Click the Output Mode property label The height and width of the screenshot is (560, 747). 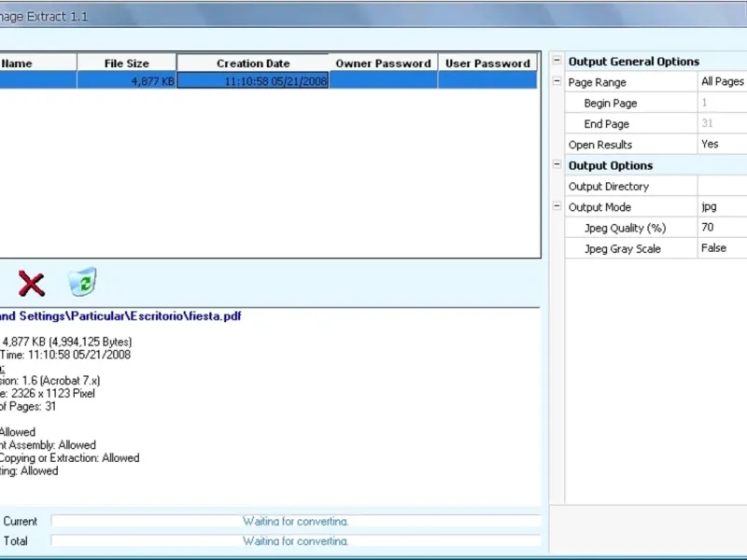[599, 207]
